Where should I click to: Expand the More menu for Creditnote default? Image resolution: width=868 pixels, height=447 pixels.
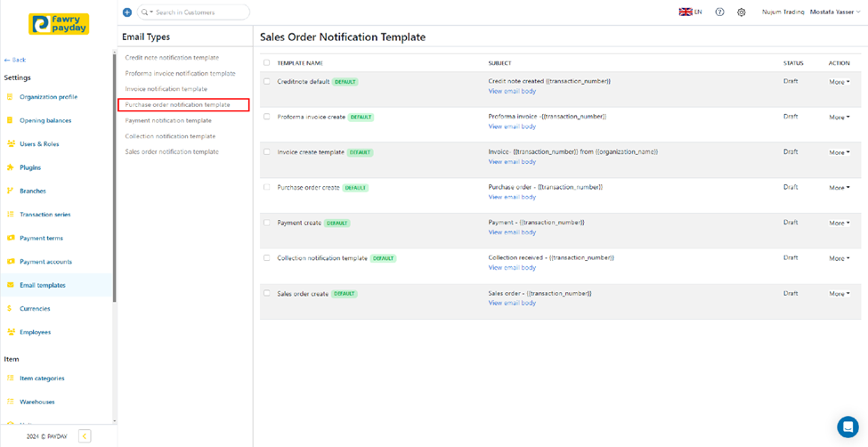click(839, 82)
